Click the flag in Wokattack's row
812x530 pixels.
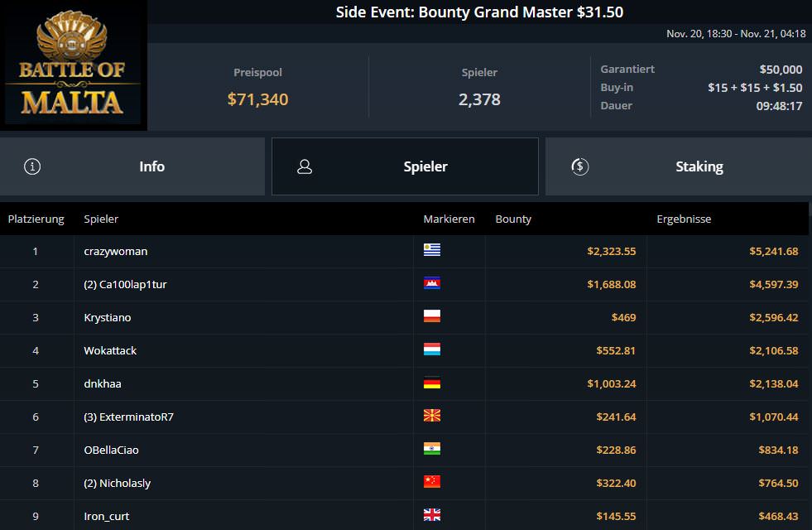(x=431, y=350)
